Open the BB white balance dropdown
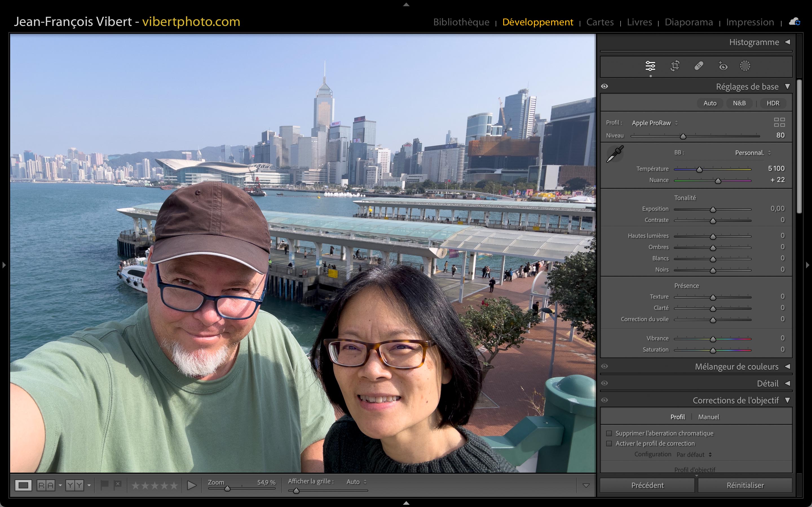812x507 pixels. coord(753,153)
